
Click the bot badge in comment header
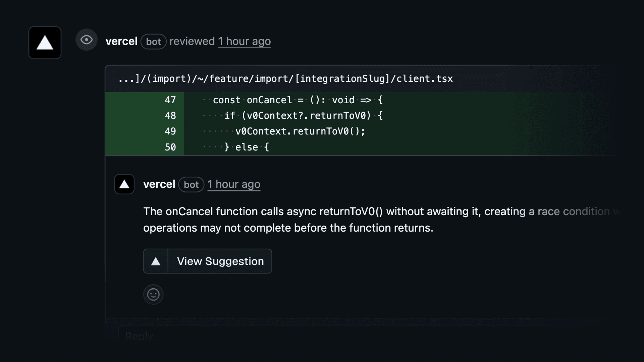[191, 185]
